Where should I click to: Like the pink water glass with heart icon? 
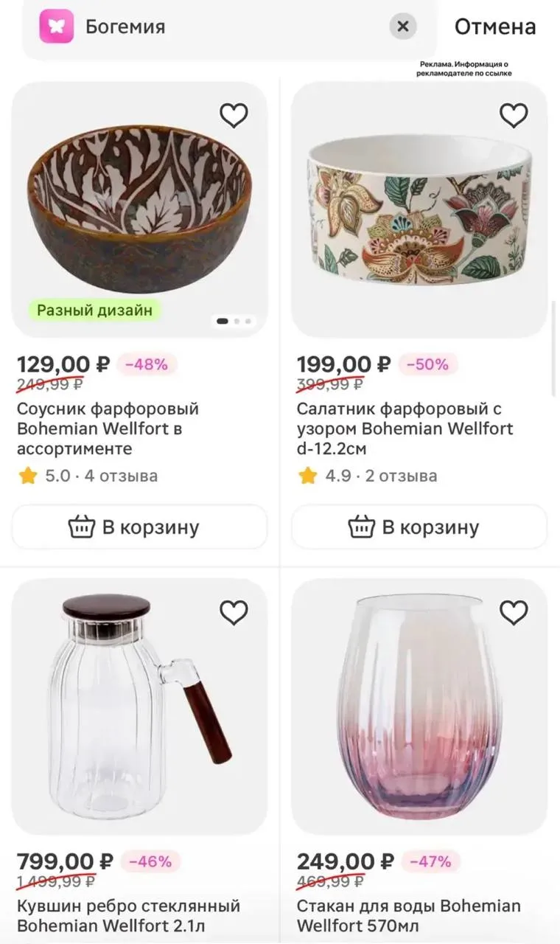tap(514, 612)
